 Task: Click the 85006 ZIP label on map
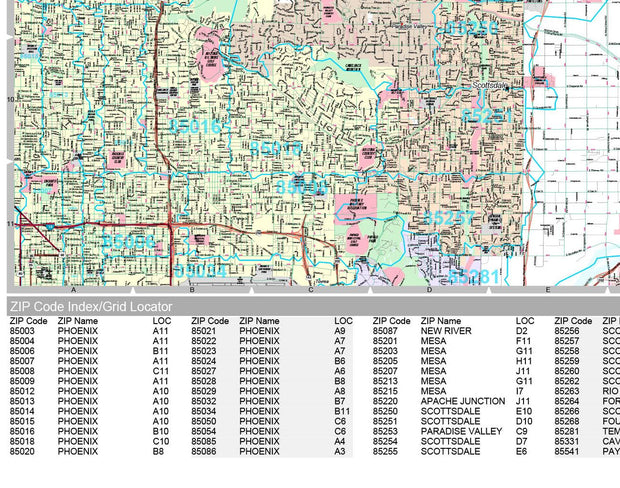(128, 242)
